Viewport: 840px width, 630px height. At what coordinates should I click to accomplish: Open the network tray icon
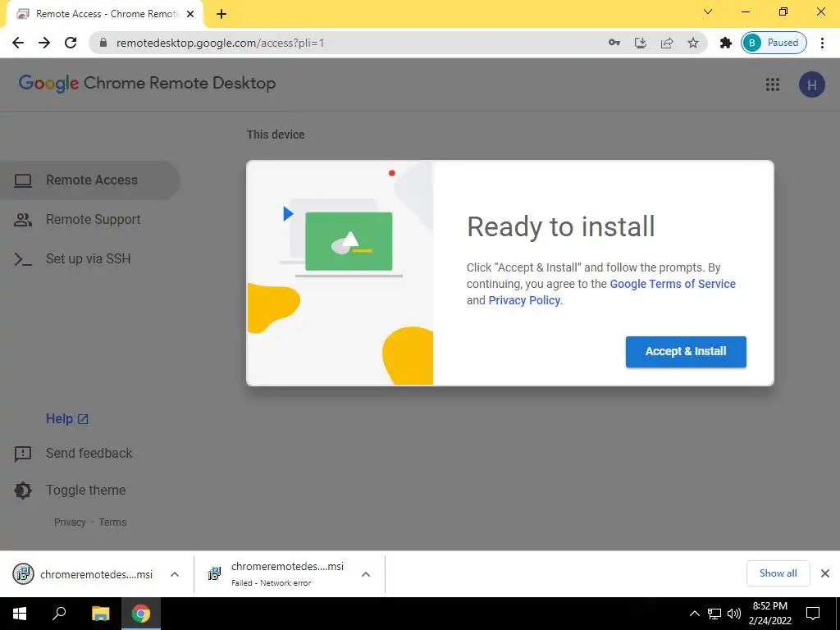[x=714, y=614]
